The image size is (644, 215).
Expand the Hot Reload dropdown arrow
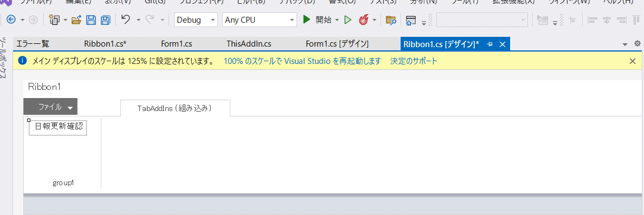(x=374, y=19)
